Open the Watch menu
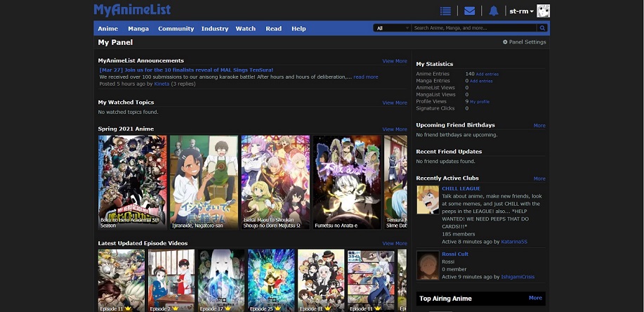This screenshot has height=312, width=644. point(246,28)
